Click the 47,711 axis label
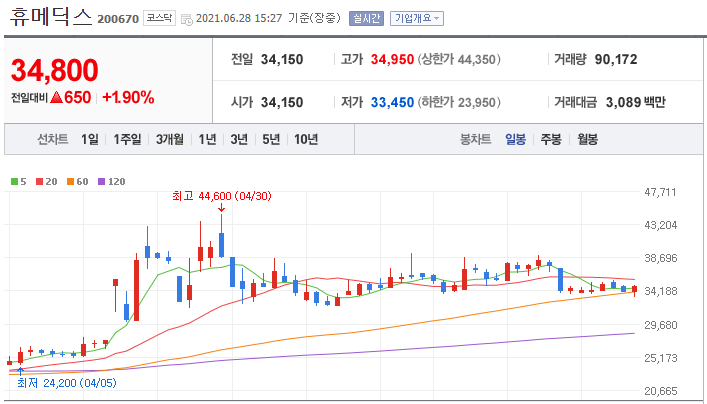This screenshot has height=404, width=707. [661, 193]
